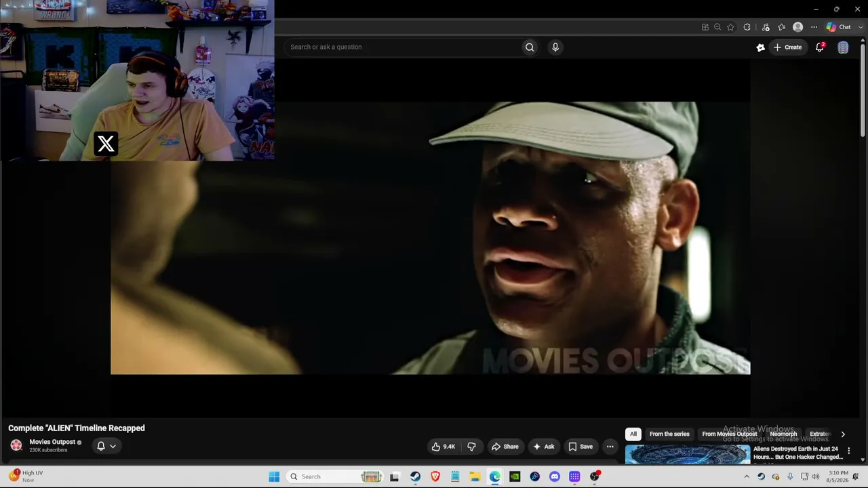Image resolution: width=868 pixels, height=488 pixels.
Task: Open the browser profile avatar
Action: click(x=798, y=27)
